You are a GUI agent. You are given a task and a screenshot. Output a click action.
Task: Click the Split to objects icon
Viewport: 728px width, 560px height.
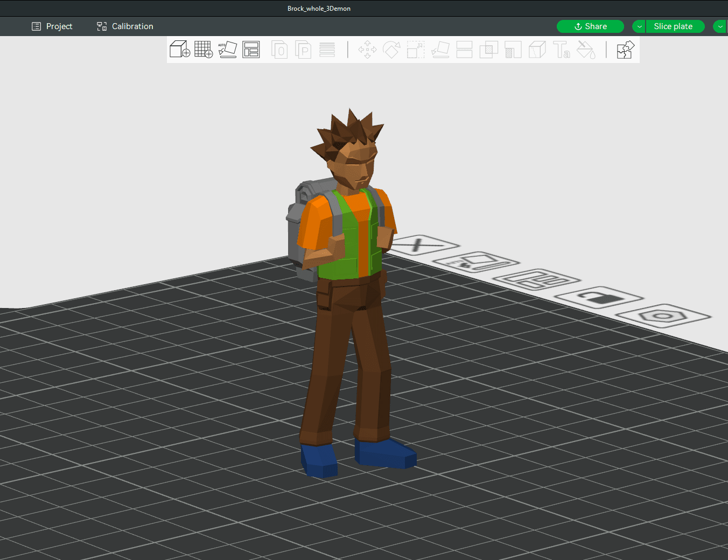coord(279,50)
